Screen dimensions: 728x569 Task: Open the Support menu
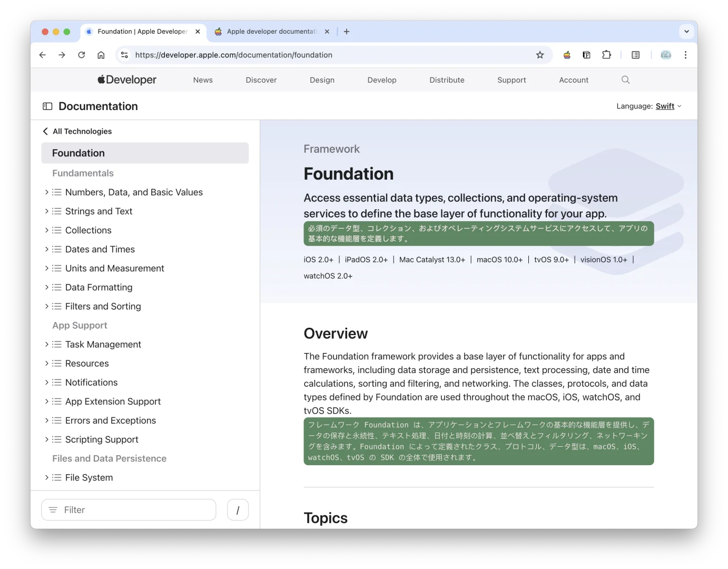(x=511, y=80)
